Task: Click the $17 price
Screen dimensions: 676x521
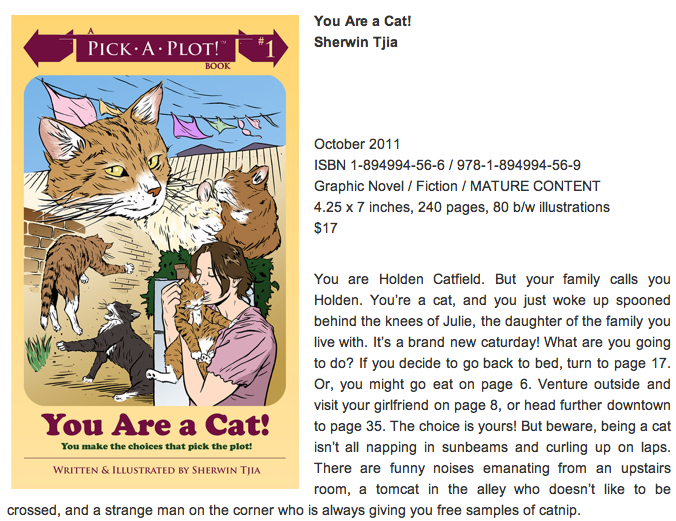Action: [x=325, y=228]
